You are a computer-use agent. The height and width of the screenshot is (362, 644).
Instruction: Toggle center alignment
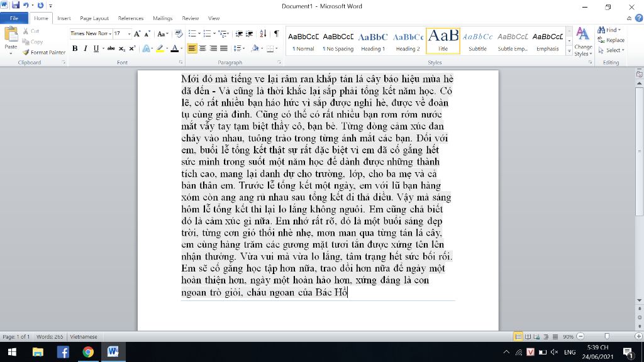(203, 48)
